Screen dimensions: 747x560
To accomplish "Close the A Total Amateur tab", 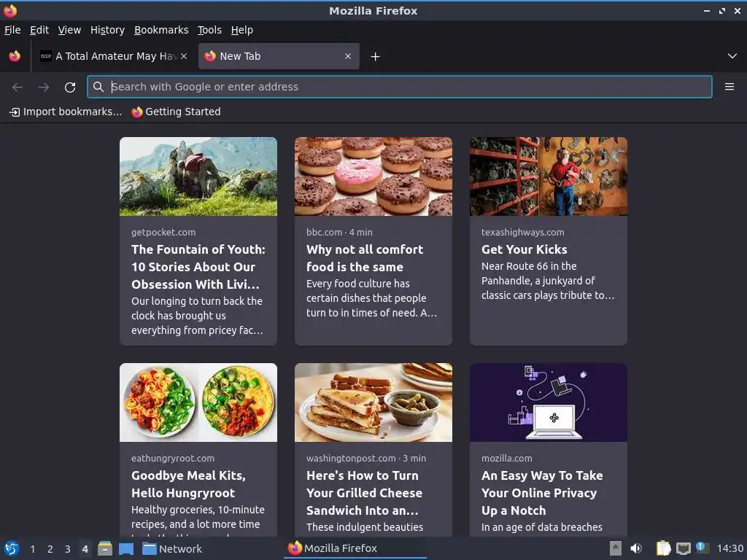I will tap(184, 56).
